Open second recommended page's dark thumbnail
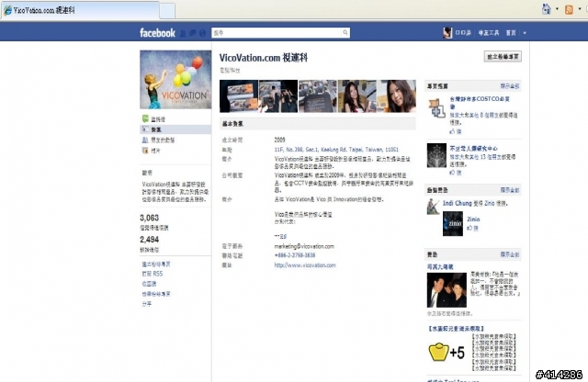 436,155
